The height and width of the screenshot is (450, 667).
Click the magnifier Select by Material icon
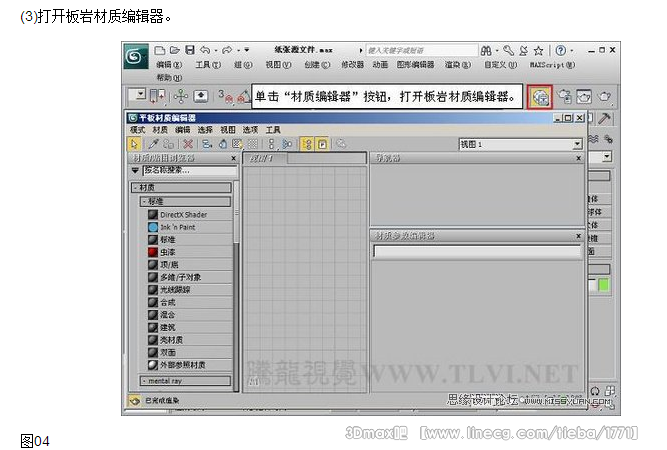[341, 144]
